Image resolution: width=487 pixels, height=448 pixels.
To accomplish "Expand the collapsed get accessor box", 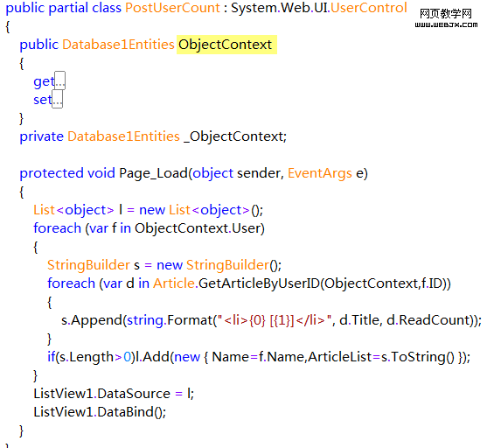I will (60, 80).
